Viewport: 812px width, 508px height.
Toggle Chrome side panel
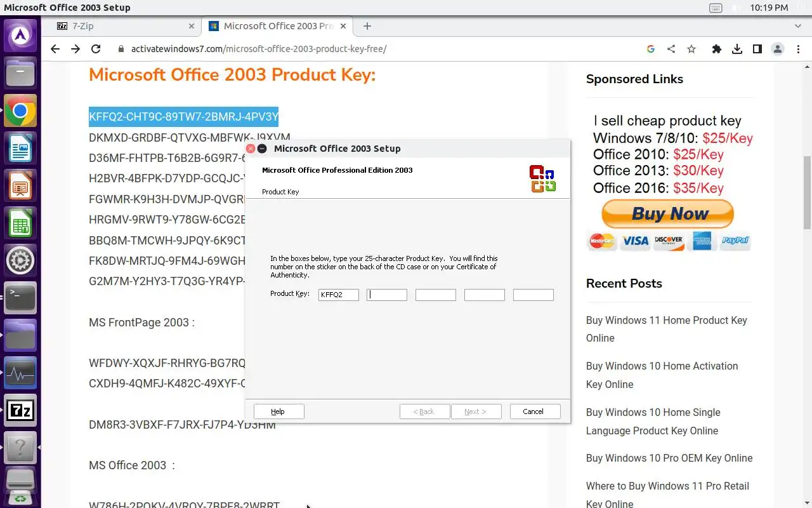(757, 49)
